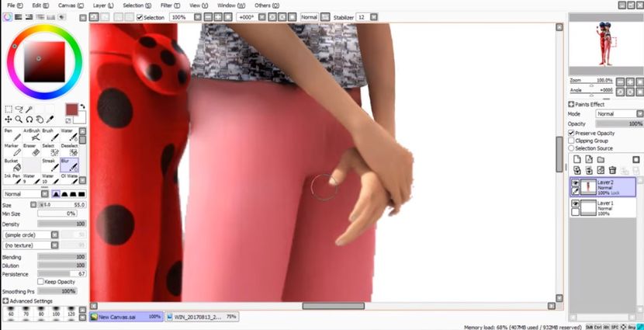Activate the lasso selection tool
Screen dimensions: 644x330
[19, 109]
